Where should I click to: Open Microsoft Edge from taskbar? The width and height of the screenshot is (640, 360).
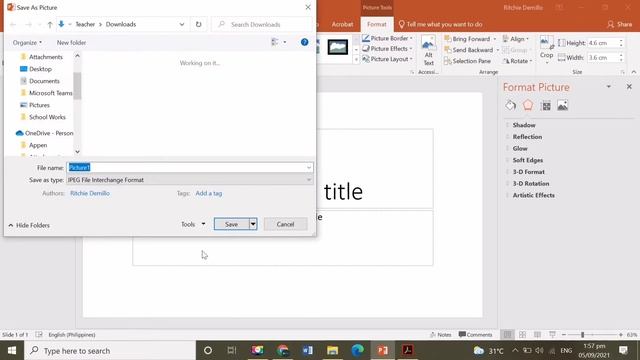[x=358, y=350]
